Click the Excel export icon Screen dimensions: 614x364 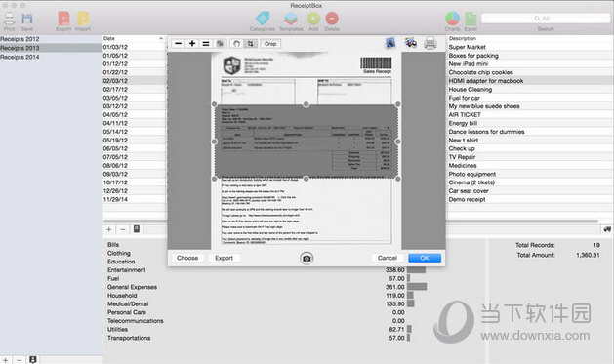[x=471, y=19]
